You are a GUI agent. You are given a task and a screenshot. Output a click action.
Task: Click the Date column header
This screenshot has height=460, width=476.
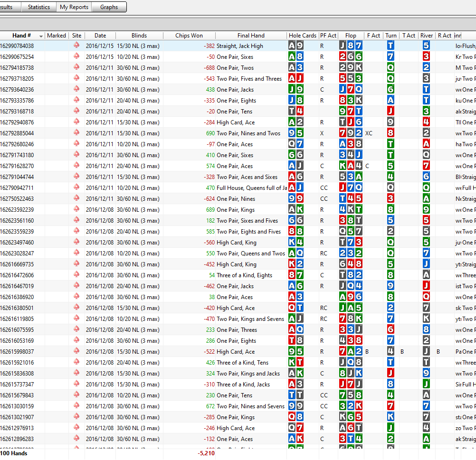pyautogui.click(x=100, y=36)
